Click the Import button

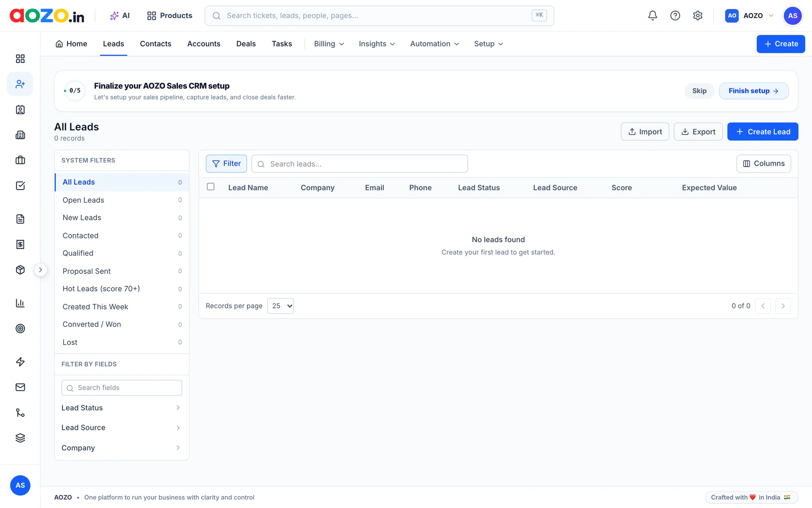(x=645, y=132)
